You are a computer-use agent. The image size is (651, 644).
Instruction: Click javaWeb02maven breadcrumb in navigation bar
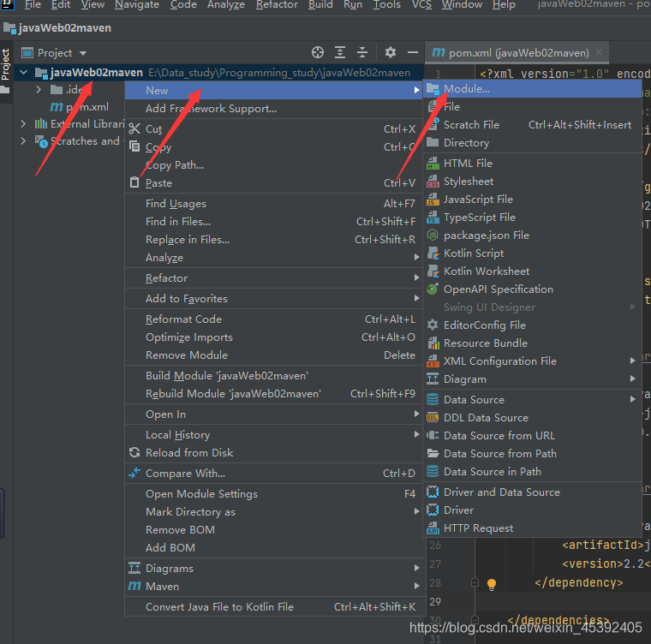57,27
